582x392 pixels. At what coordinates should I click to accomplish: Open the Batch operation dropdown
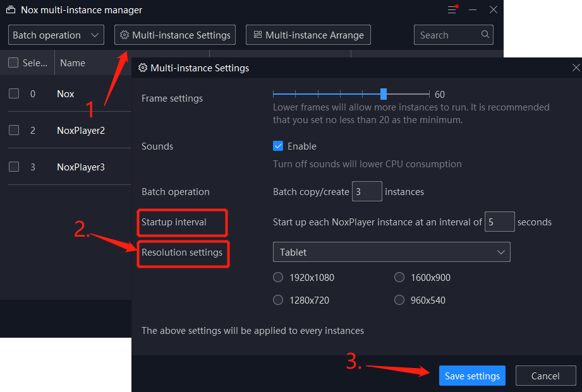(56, 35)
